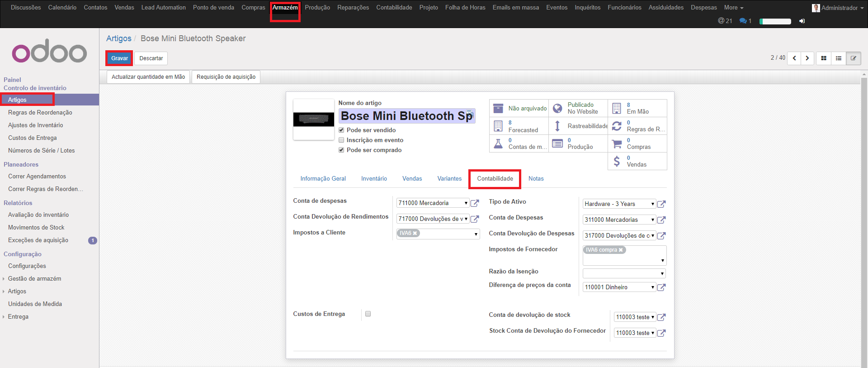The width and height of the screenshot is (868, 368).
Task: Go to previous record arrow
Action: (x=794, y=58)
